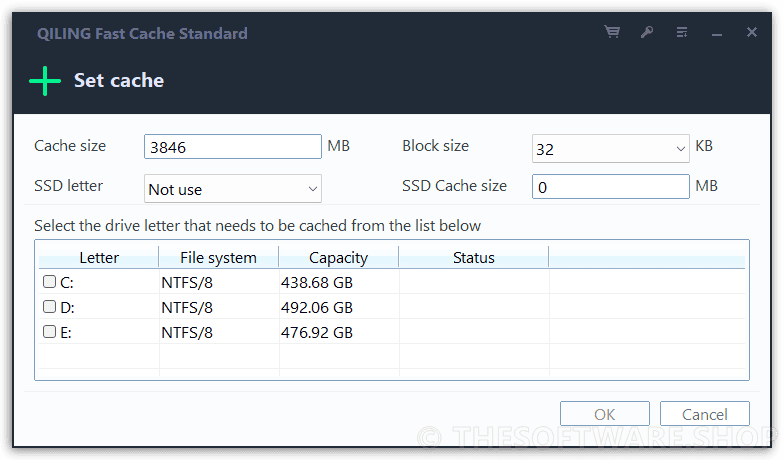Image resolution: width=784 pixels, height=460 pixels.
Task: Minimize the Fast Cache window
Action: (717, 34)
